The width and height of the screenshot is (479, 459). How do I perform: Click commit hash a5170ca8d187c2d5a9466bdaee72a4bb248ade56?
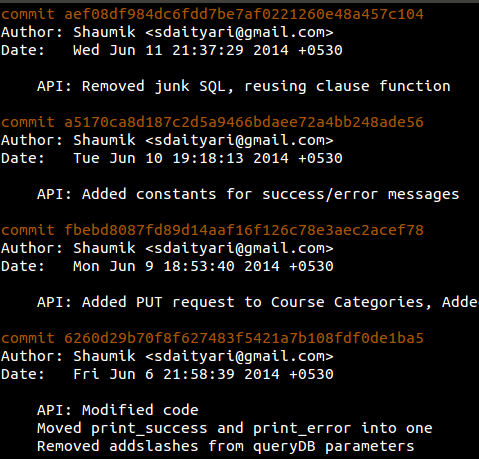coord(244,122)
